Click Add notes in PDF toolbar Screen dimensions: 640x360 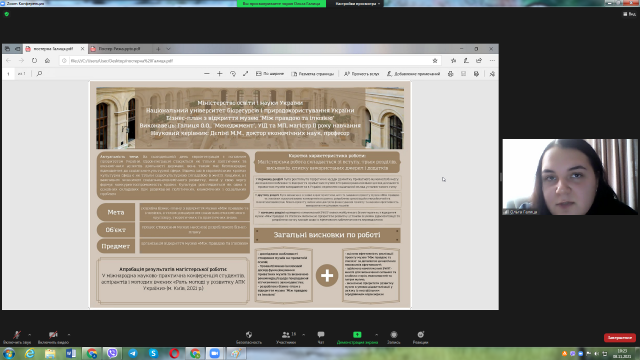coord(413,74)
